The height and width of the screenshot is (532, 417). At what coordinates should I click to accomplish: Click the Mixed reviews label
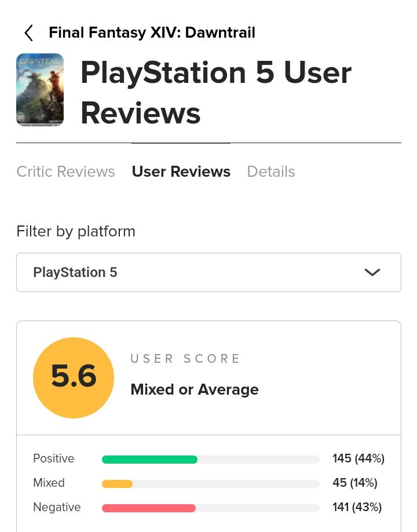tap(49, 483)
